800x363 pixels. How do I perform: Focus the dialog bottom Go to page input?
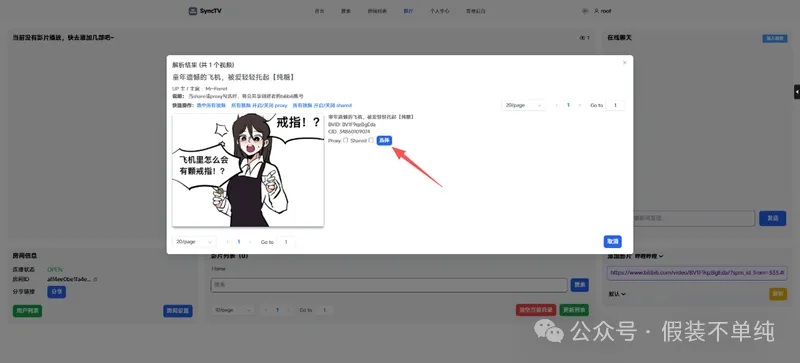coord(286,242)
